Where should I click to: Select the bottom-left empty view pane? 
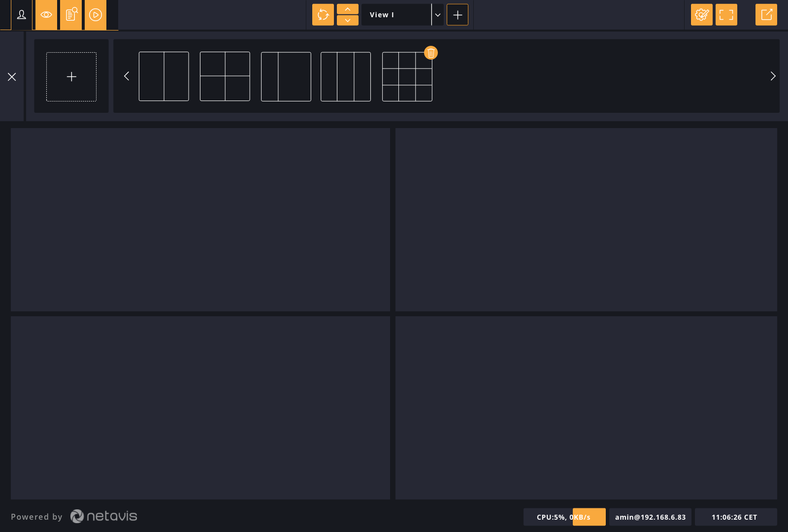pyautogui.click(x=200, y=408)
